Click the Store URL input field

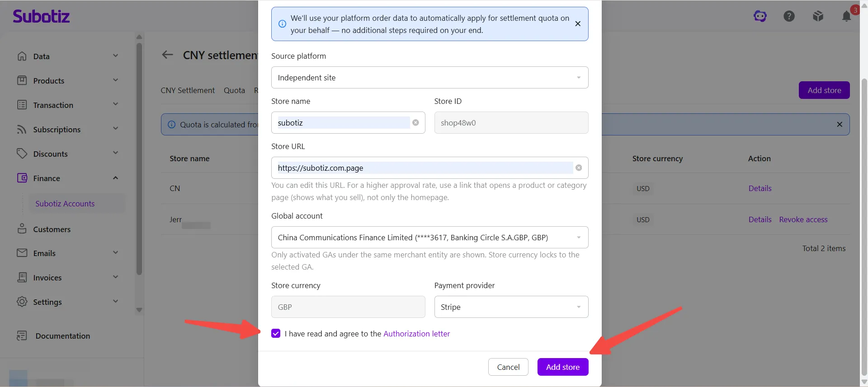click(x=429, y=168)
